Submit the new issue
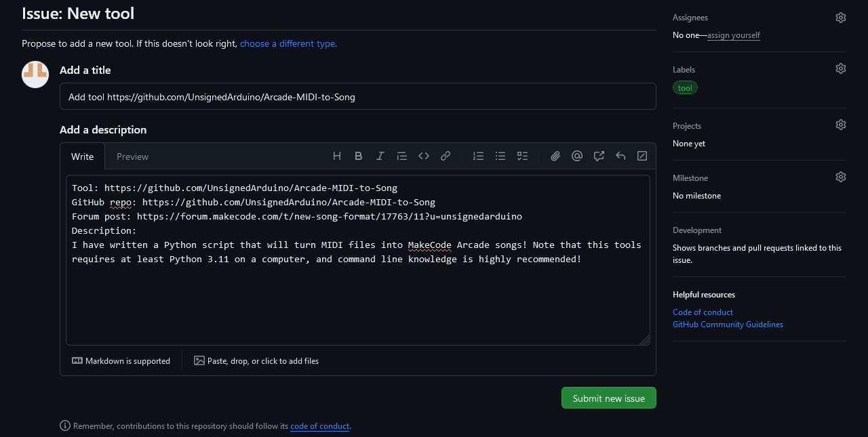 [x=609, y=398]
